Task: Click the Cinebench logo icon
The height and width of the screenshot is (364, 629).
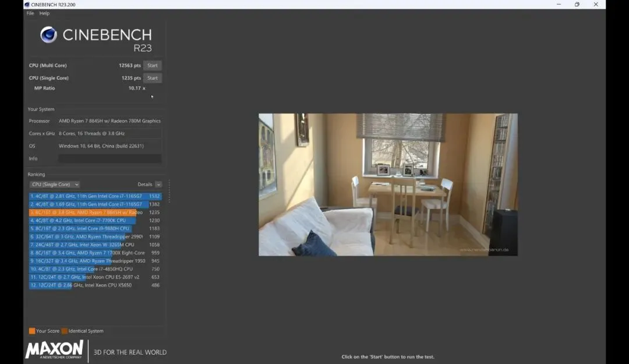Action: click(48, 35)
